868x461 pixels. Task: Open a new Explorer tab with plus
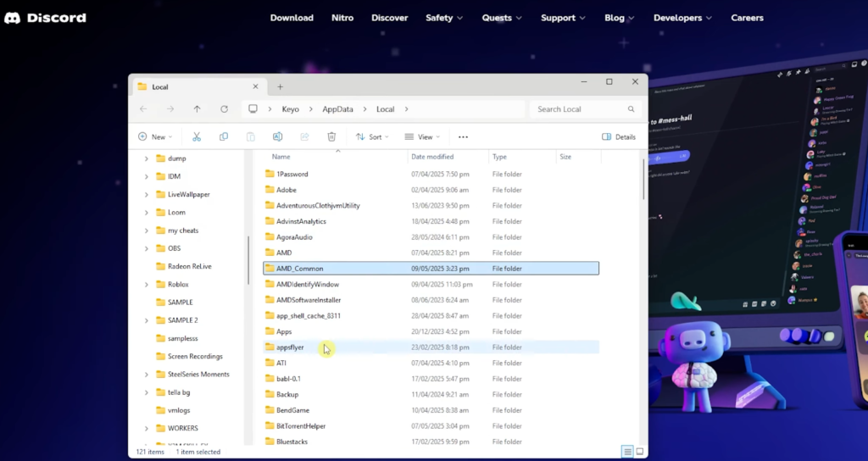(280, 87)
